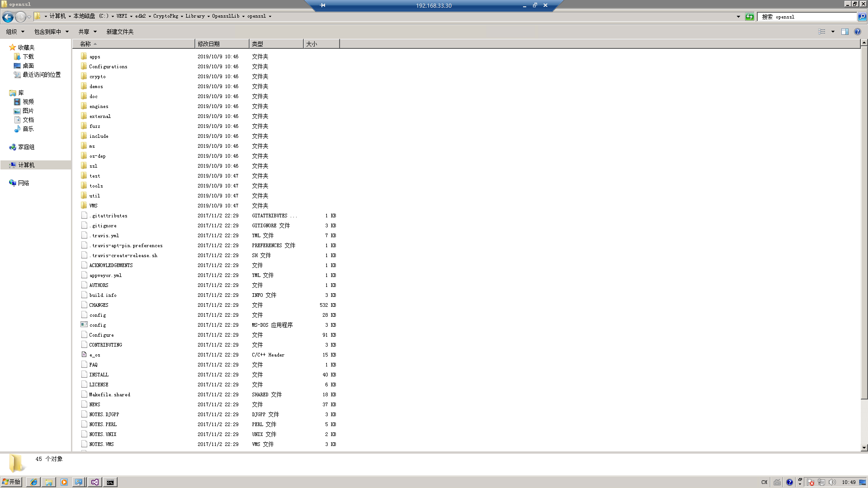Click the edk2 breadcrumb in address bar

(140, 16)
